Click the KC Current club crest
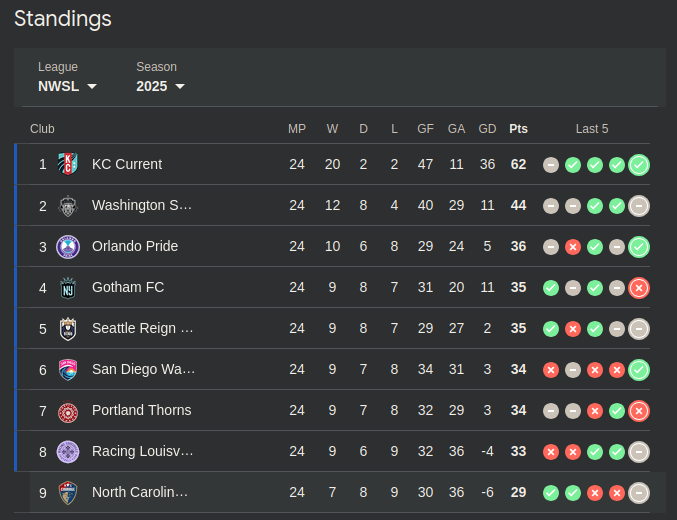The height and width of the screenshot is (520, 677). click(68, 164)
